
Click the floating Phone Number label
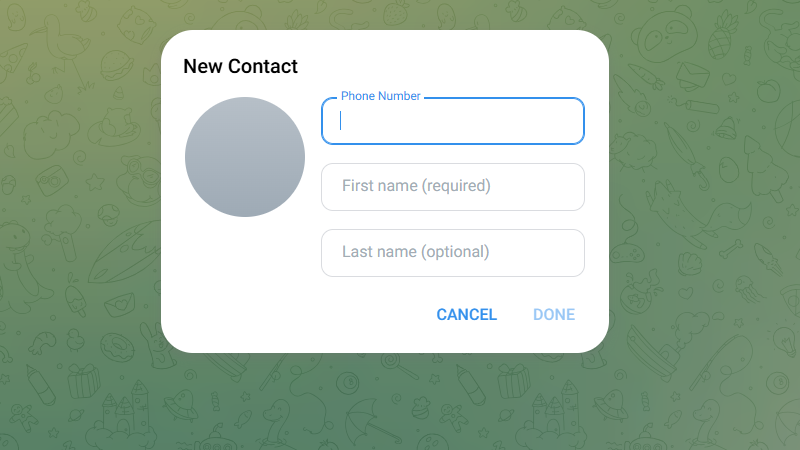click(x=380, y=96)
